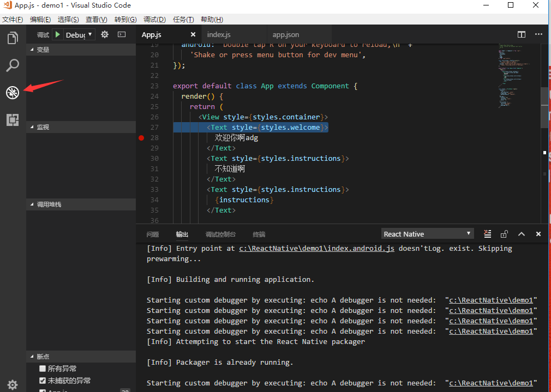Disable 未捕获的异常 checkbox
The width and height of the screenshot is (551, 392).
click(43, 381)
